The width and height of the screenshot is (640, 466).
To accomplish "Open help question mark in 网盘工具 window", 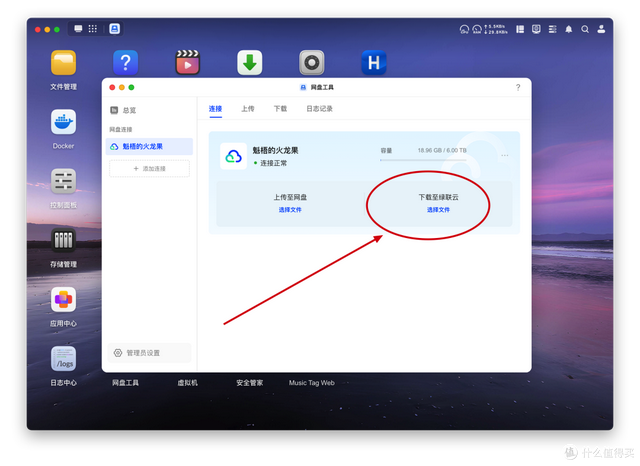I will [518, 87].
